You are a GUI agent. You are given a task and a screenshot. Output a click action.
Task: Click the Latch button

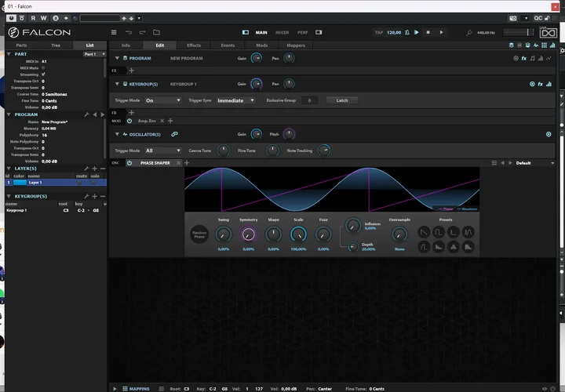pos(341,100)
